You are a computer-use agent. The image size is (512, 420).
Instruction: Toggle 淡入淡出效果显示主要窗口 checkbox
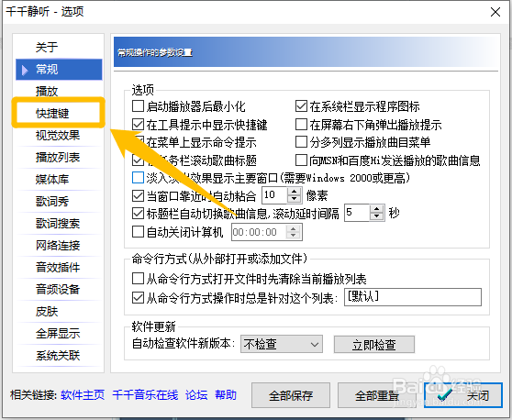[x=138, y=178]
